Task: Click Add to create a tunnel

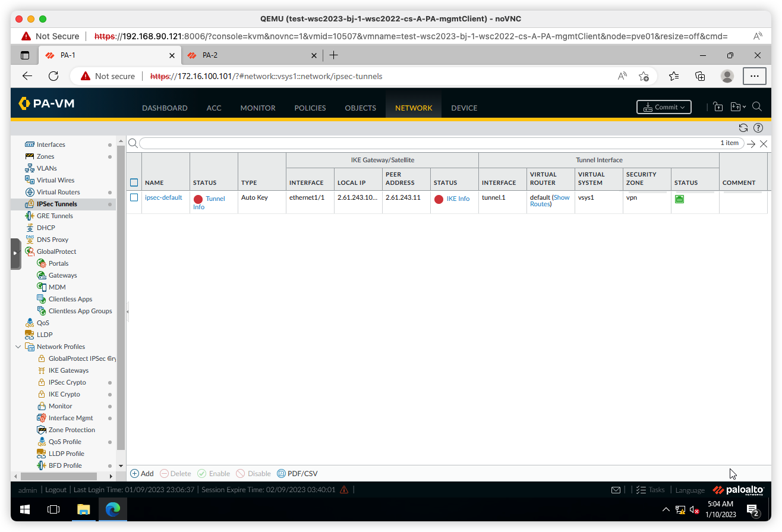Action: pyautogui.click(x=142, y=474)
